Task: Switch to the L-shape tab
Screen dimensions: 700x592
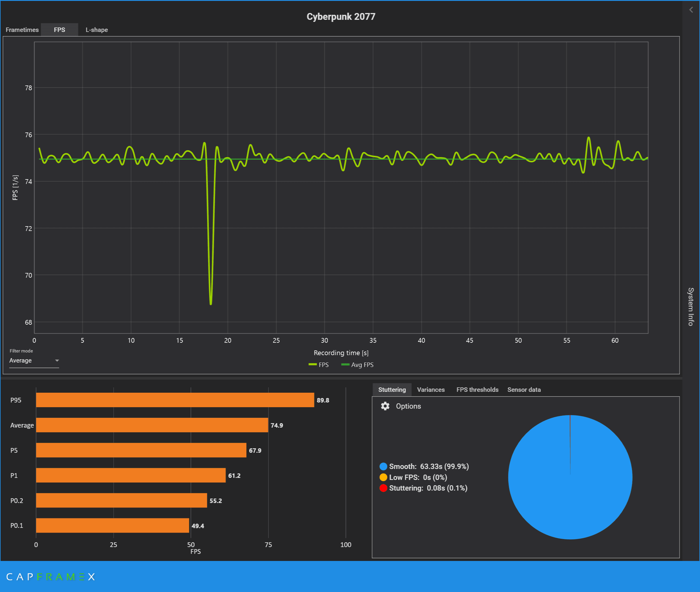Action: click(97, 30)
